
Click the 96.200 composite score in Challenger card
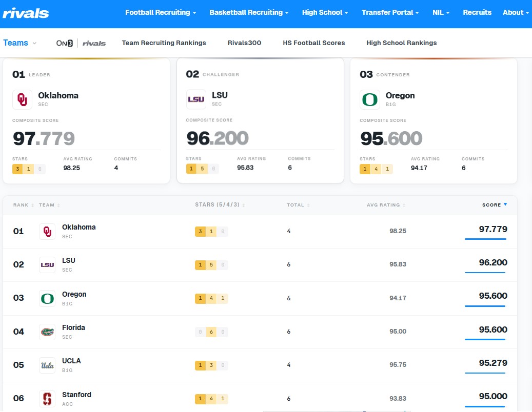218,138
